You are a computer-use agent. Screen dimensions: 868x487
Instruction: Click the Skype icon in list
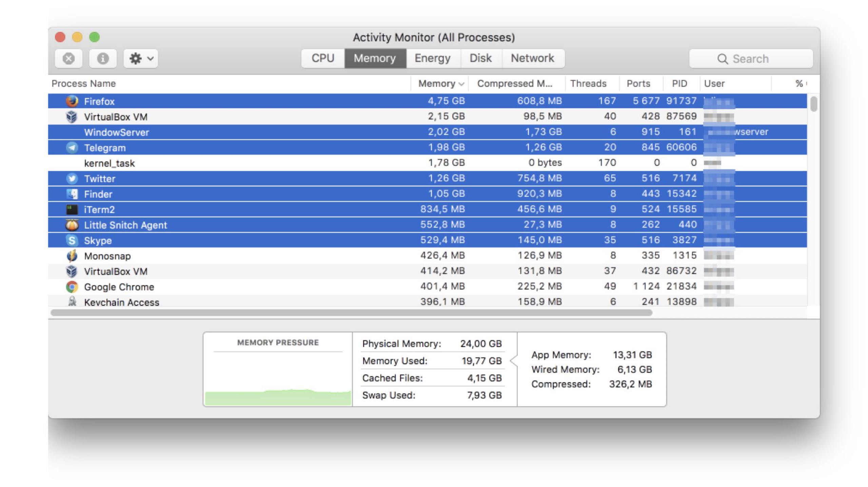[72, 240]
